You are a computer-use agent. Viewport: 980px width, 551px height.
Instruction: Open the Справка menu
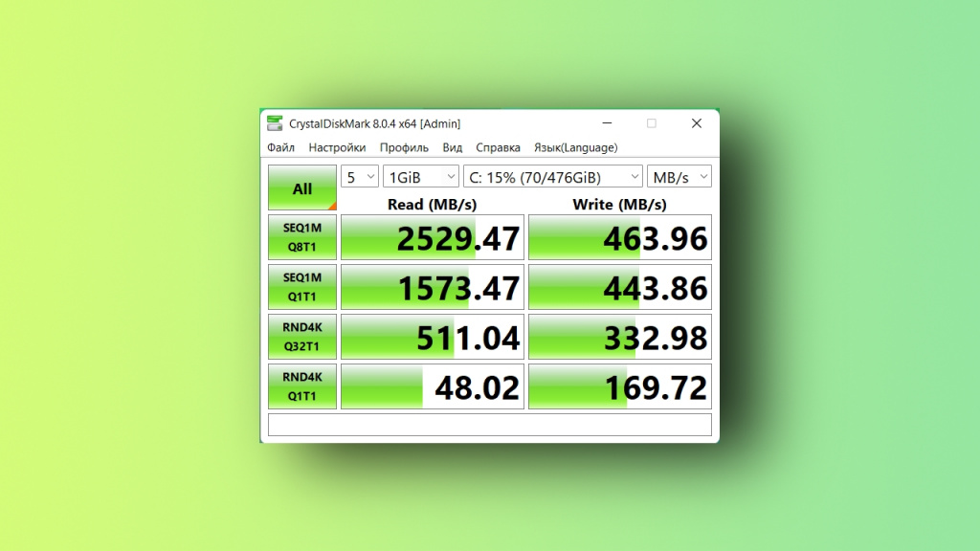(x=498, y=148)
